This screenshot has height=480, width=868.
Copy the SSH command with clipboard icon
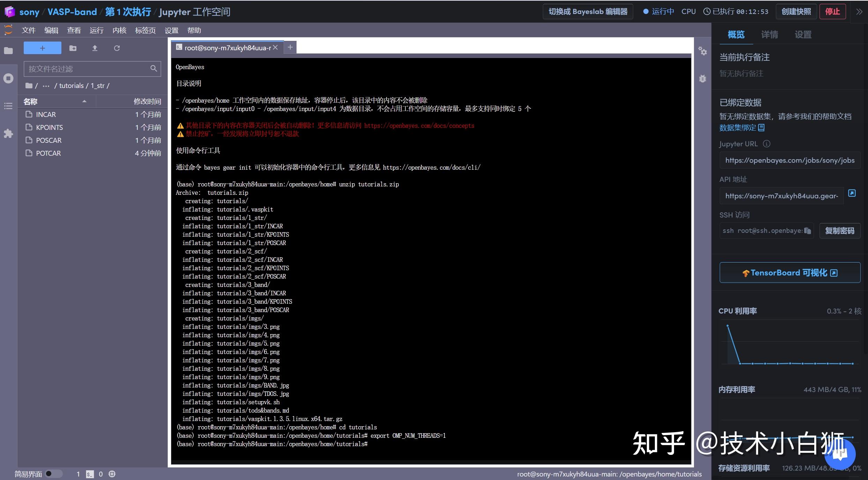click(807, 231)
